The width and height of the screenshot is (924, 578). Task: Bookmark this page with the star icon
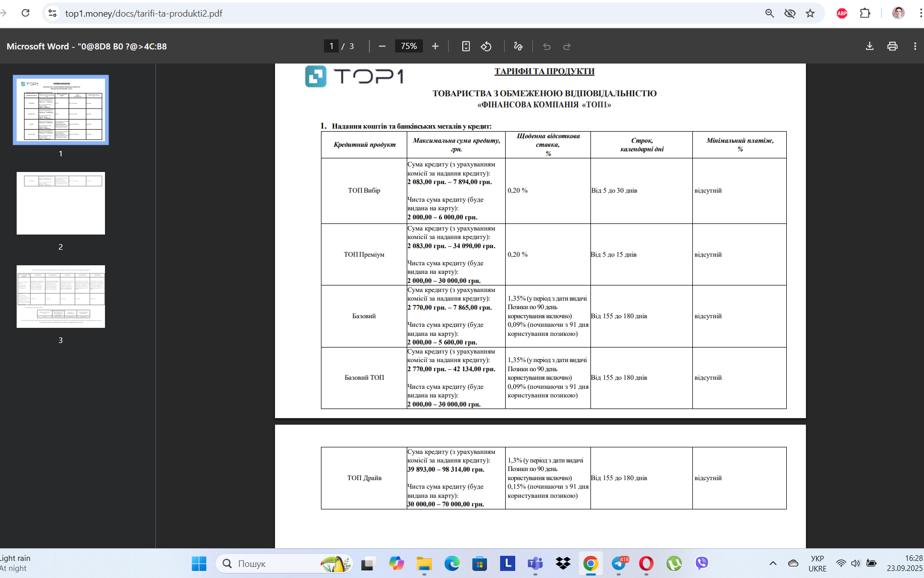pos(810,14)
